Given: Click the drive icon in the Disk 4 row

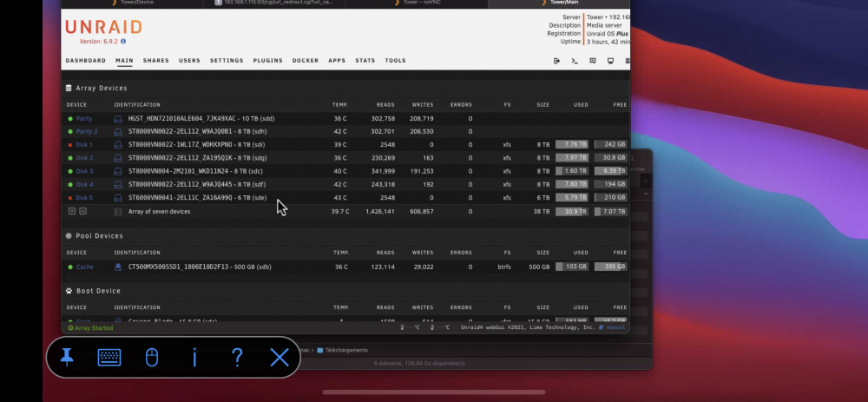Looking at the screenshot, I should (x=118, y=184).
